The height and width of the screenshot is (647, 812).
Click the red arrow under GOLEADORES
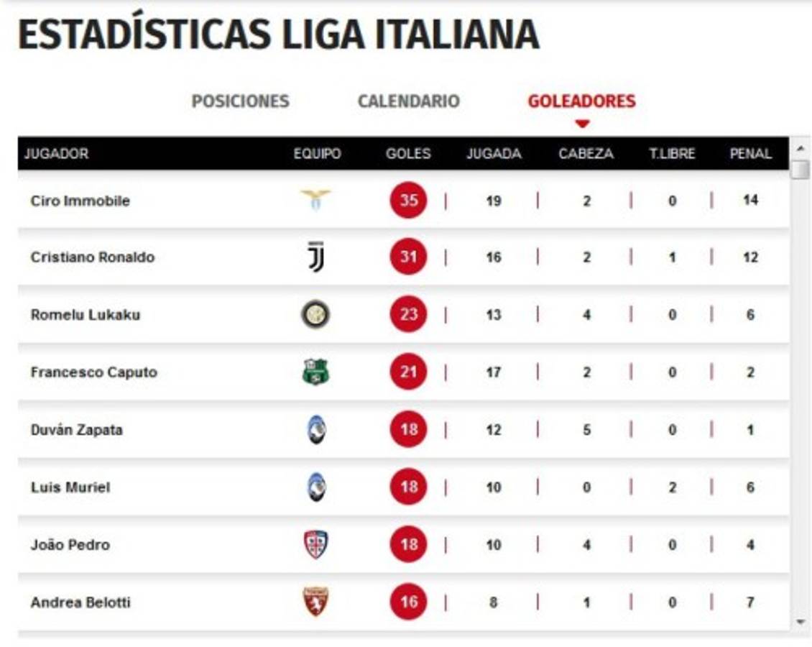(x=582, y=121)
